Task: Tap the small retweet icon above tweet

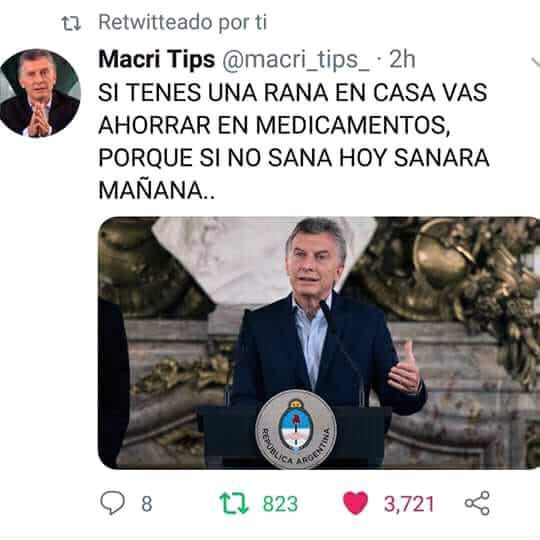Action: point(71,24)
